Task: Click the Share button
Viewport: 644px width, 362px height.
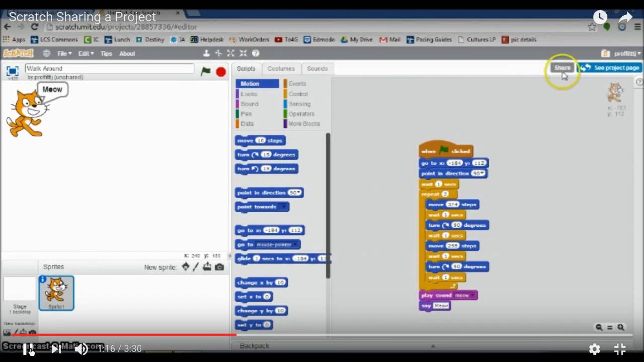Action: [x=562, y=68]
